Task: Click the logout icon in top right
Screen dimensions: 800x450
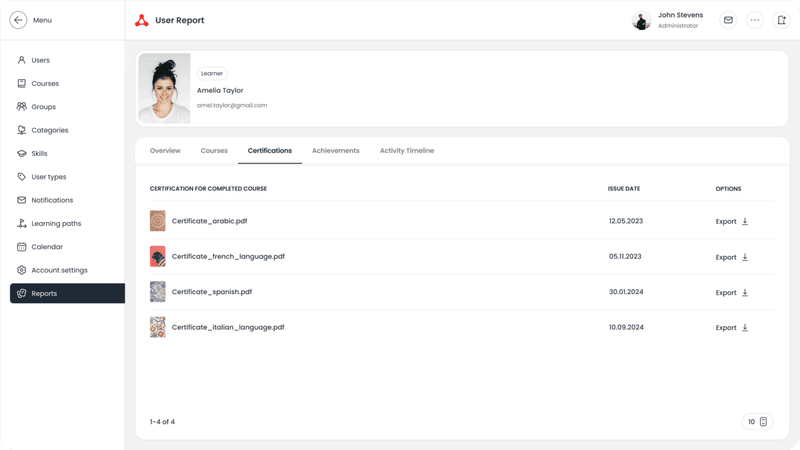Action: point(781,20)
